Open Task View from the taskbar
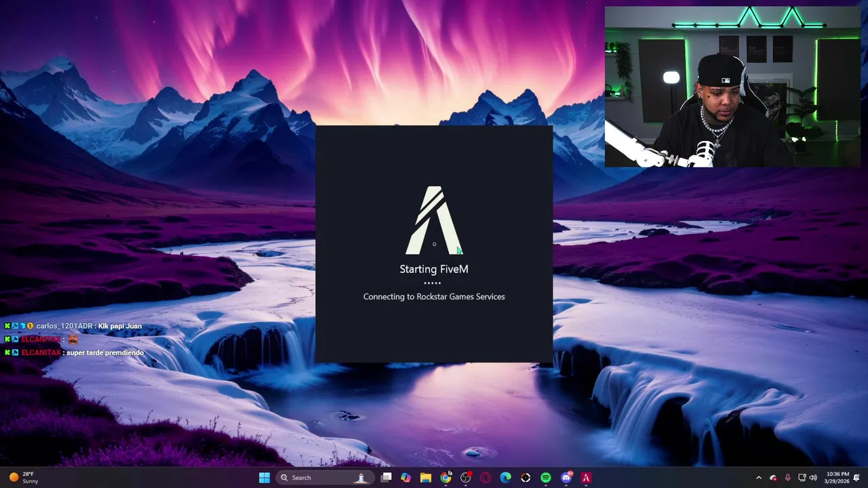Screen dimensions: 868x488 386,478
